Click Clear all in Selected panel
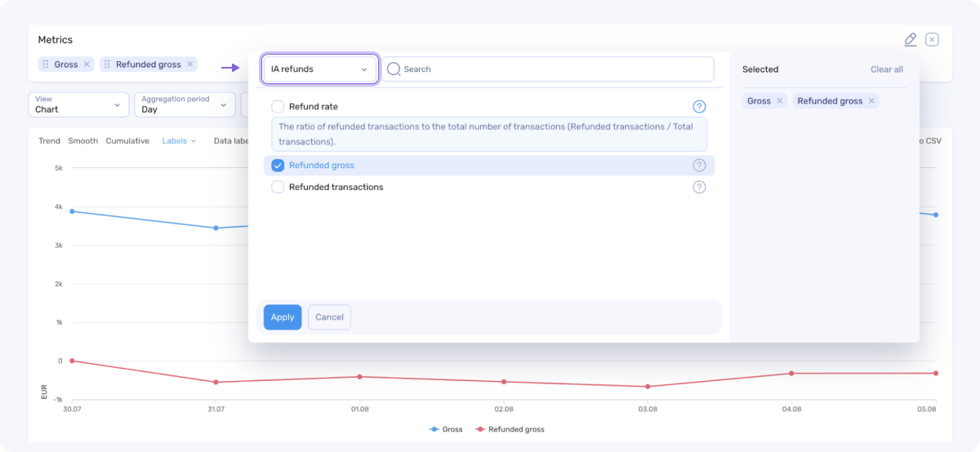 [x=886, y=69]
